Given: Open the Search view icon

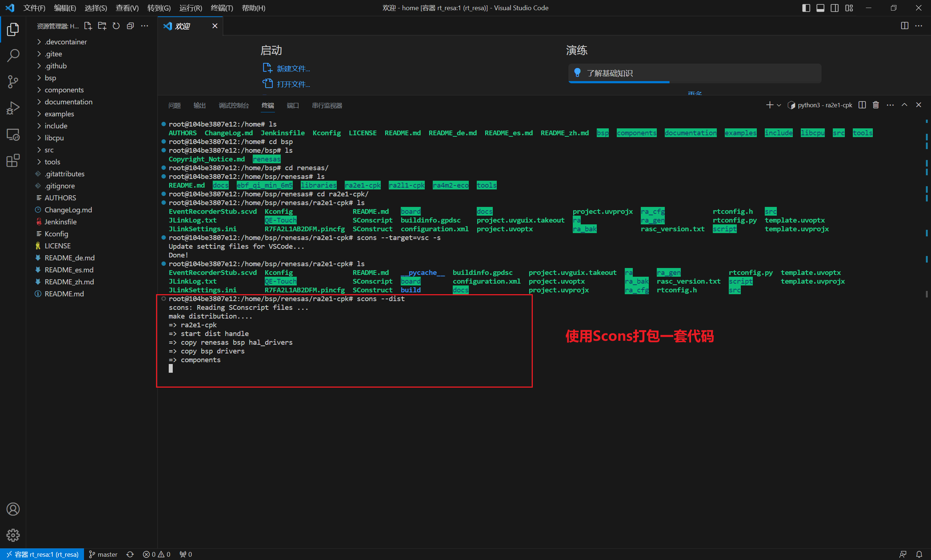Looking at the screenshot, I should tap(13, 56).
